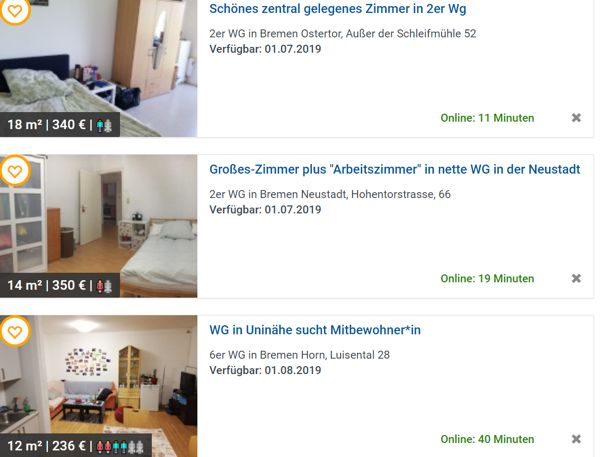This screenshot has height=457, width=602.
Task: Open "Schönes zentral gelegenes Zimmer in 2er Wg"
Action: tap(337, 8)
